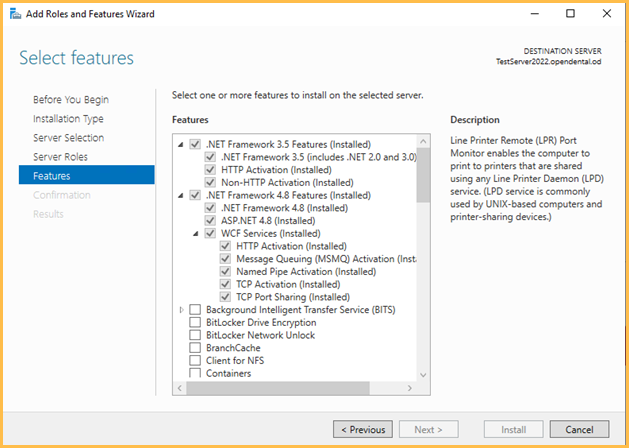Enable the BranchCache feature checkbox
This screenshot has width=629, height=448.
pyautogui.click(x=195, y=348)
